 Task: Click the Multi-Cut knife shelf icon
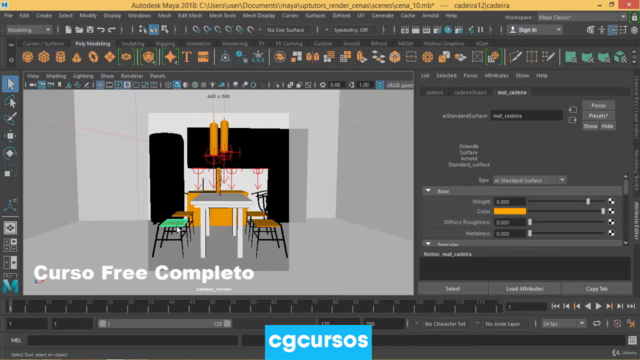516,57
